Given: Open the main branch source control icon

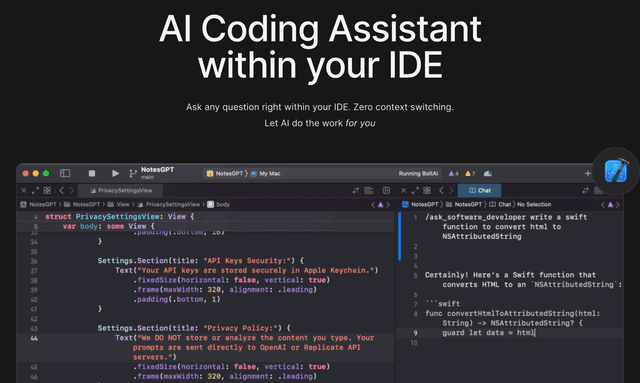Looking at the screenshot, I should [x=133, y=174].
